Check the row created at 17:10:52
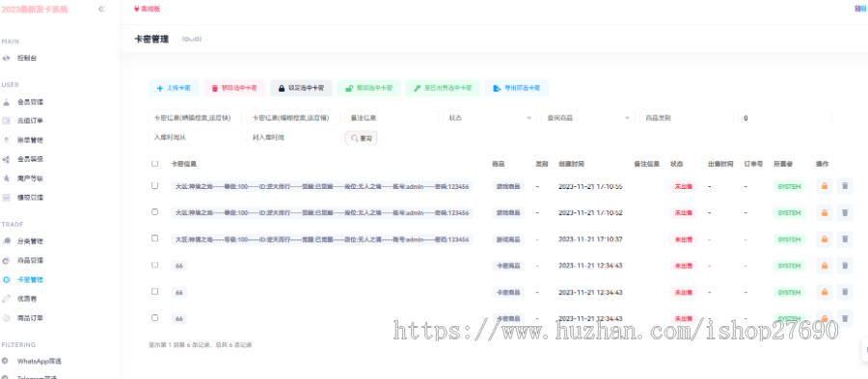The width and height of the screenshot is (868, 379). (155, 211)
